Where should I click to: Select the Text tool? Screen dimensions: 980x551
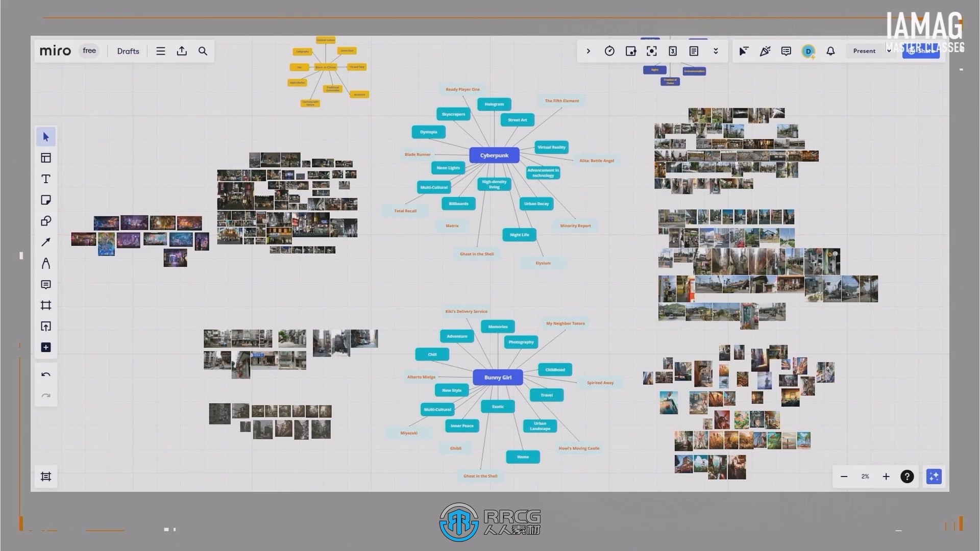tap(46, 179)
